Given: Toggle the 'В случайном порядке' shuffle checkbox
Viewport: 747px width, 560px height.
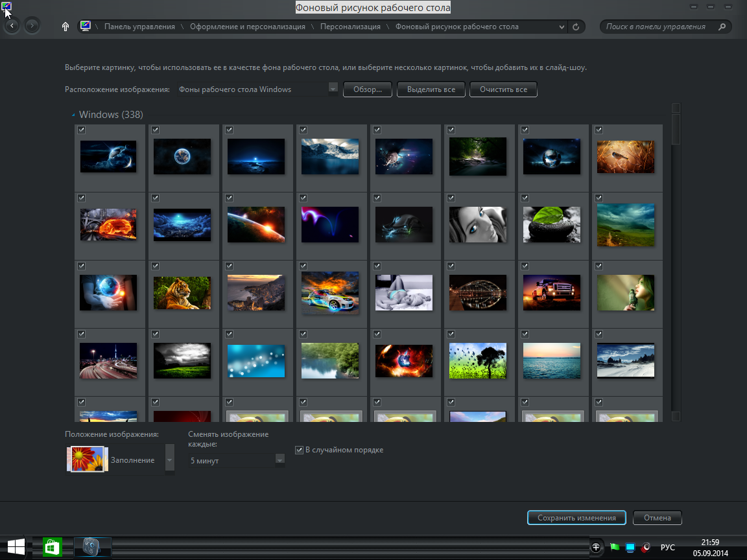Looking at the screenshot, I should pyautogui.click(x=299, y=450).
